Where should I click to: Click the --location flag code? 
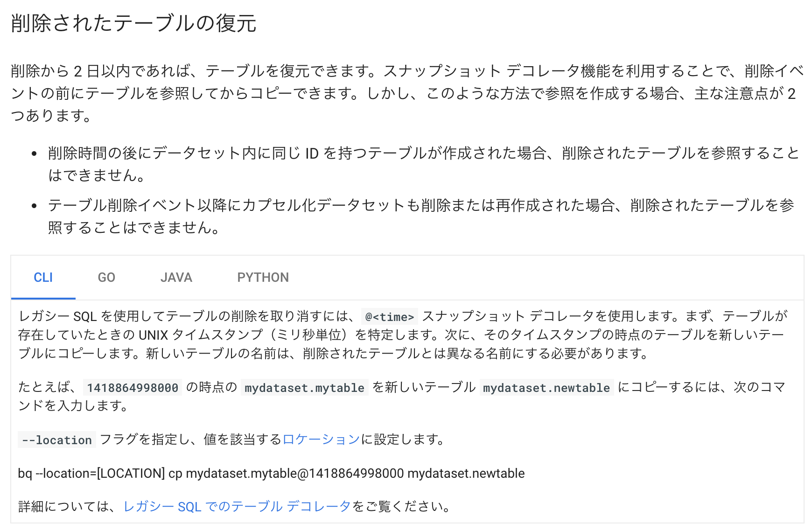pos(57,440)
